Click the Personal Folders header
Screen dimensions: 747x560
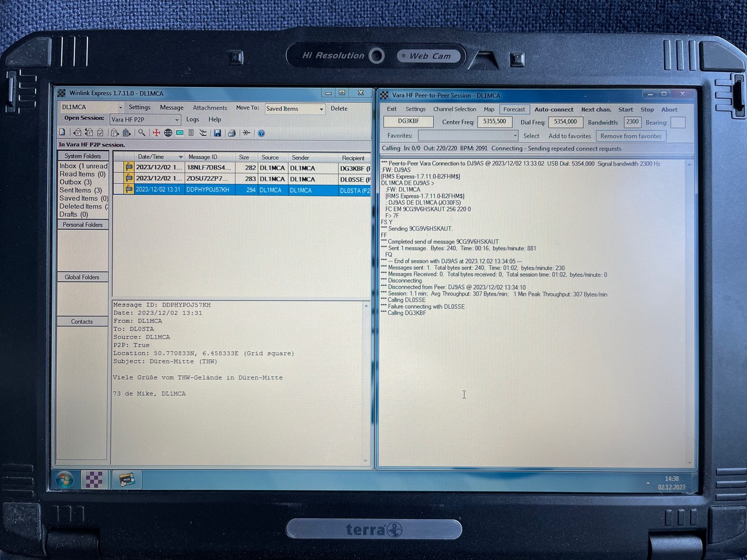(83, 225)
